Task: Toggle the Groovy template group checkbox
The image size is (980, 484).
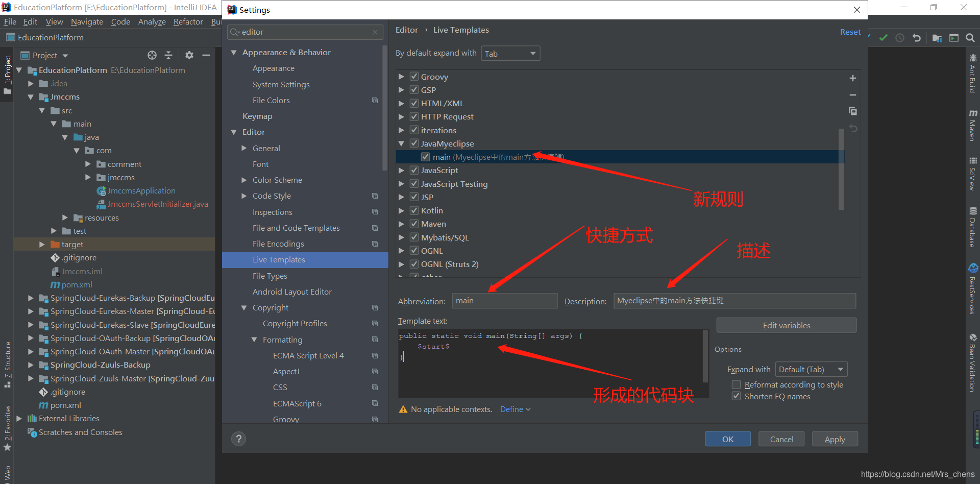Action: [x=414, y=77]
